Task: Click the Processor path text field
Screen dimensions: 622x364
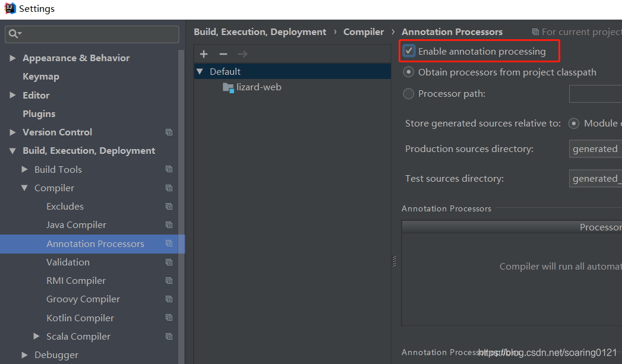Action: point(595,94)
